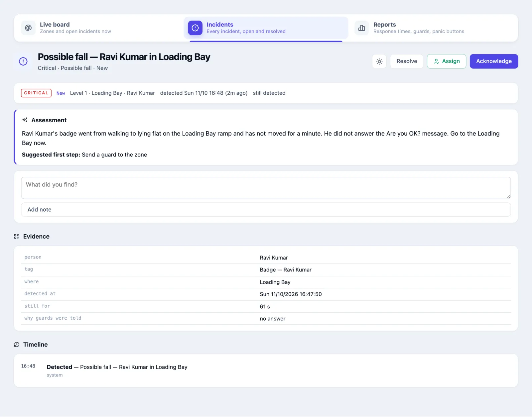Acknowledge the possible fall incident
This screenshot has height=417, width=532.
pos(494,61)
